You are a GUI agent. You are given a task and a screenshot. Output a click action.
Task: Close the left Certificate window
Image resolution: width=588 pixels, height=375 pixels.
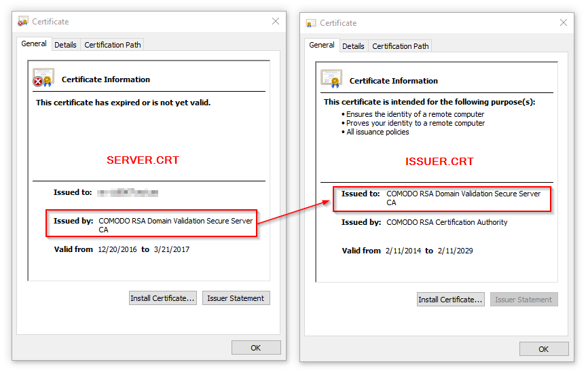tap(276, 21)
